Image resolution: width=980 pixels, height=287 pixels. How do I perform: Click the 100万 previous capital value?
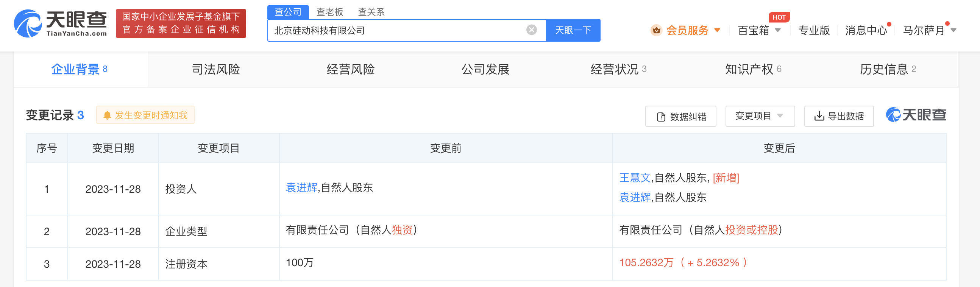300,263
